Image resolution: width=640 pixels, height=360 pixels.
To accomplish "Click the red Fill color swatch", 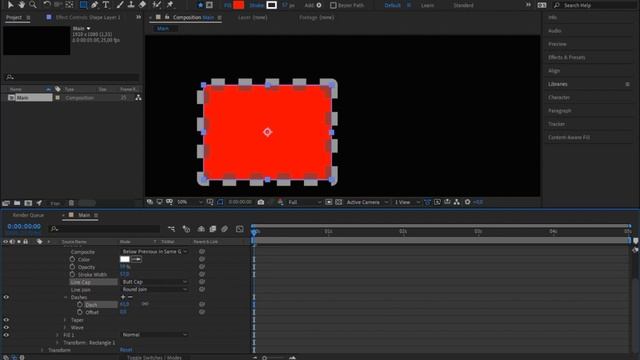I will point(239,5).
